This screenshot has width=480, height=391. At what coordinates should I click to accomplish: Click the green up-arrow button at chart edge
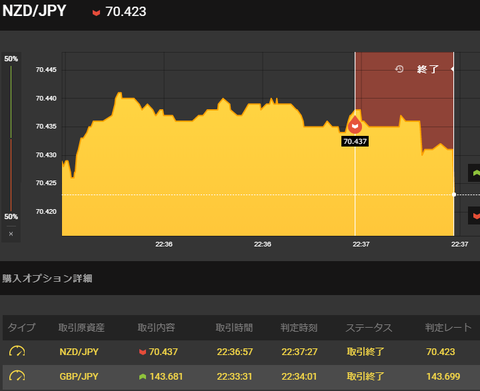(x=475, y=173)
